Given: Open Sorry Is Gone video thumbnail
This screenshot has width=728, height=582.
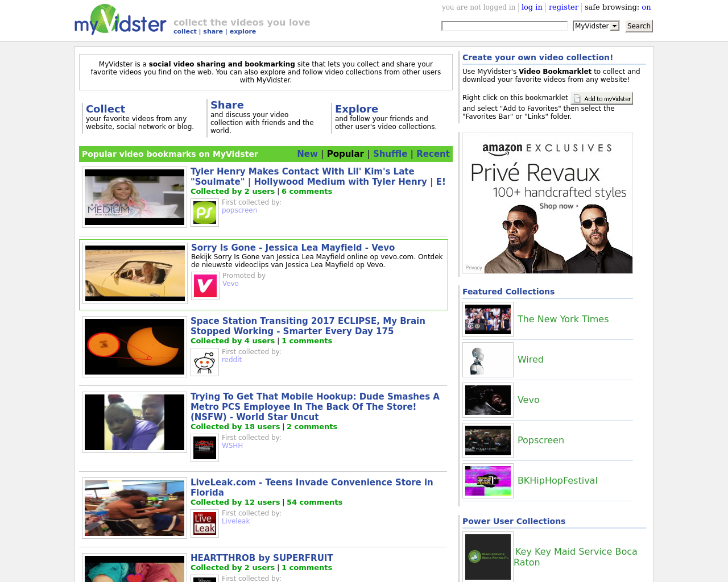Looking at the screenshot, I should 135,273.
